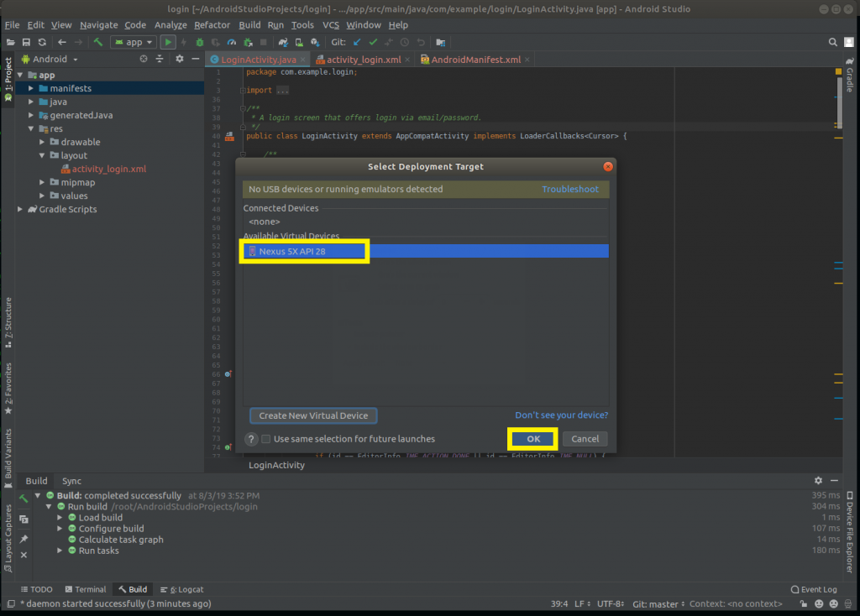Click the scroll-from-source target icon in Project panel

point(144,59)
